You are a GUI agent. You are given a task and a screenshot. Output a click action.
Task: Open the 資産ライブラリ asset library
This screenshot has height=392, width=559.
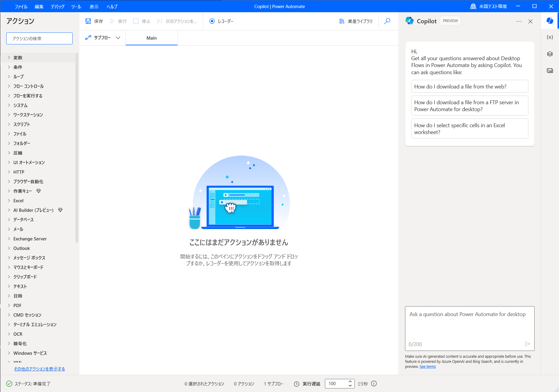pyautogui.click(x=356, y=21)
